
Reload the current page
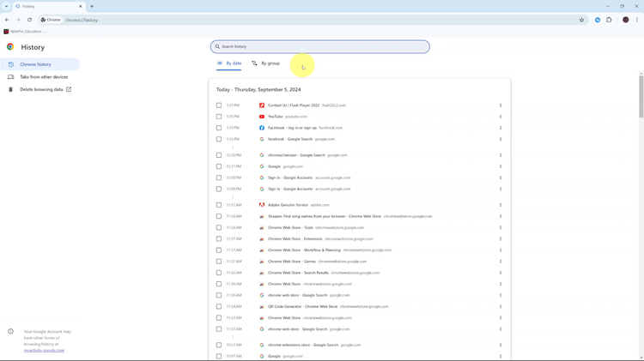click(x=29, y=20)
